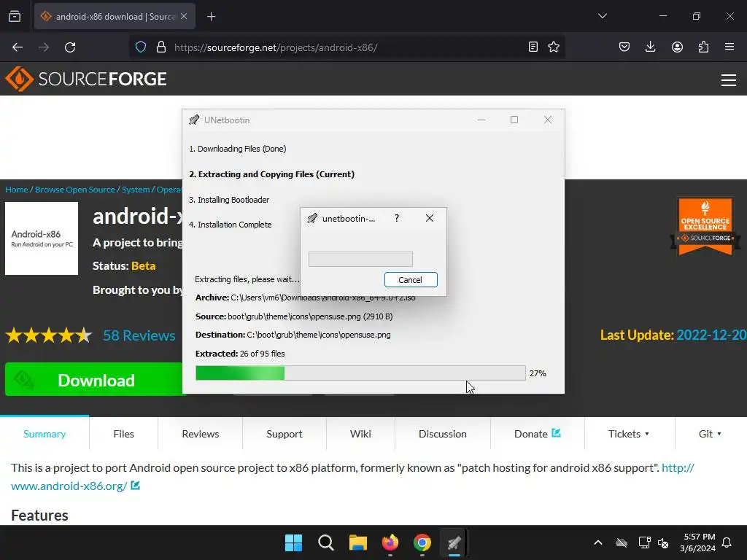Open Google Chrome from the taskbar
747x560 pixels.
(422, 542)
